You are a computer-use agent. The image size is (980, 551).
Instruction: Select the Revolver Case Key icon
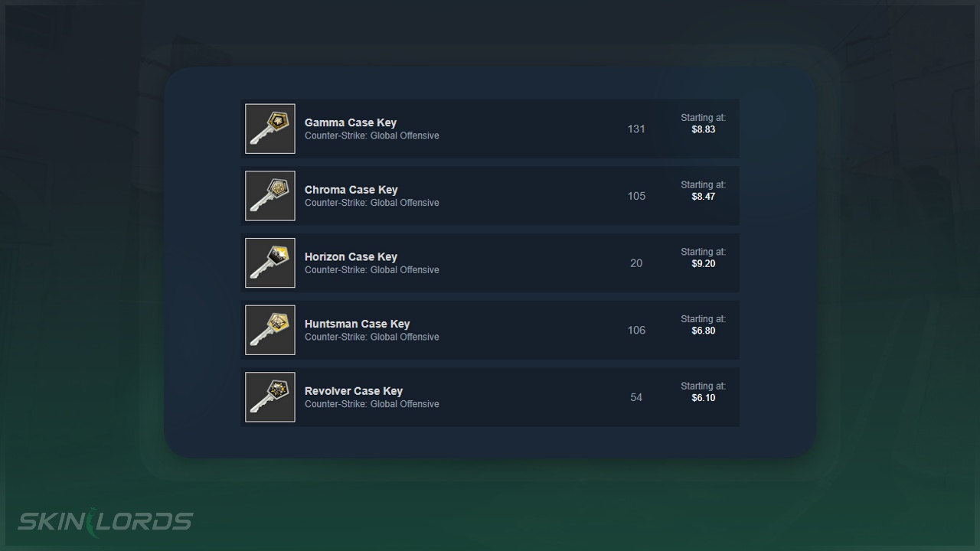pyautogui.click(x=270, y=397)
